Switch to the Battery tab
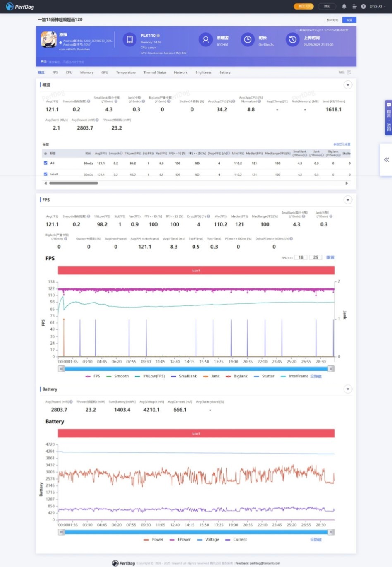Screen dimensions: 392x567 (225, 72)
